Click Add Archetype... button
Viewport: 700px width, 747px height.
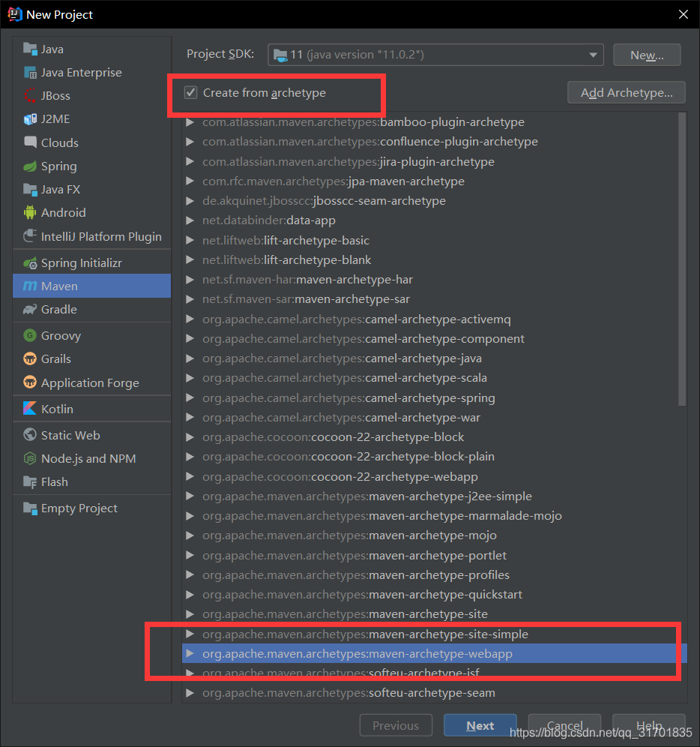[627, 92]
